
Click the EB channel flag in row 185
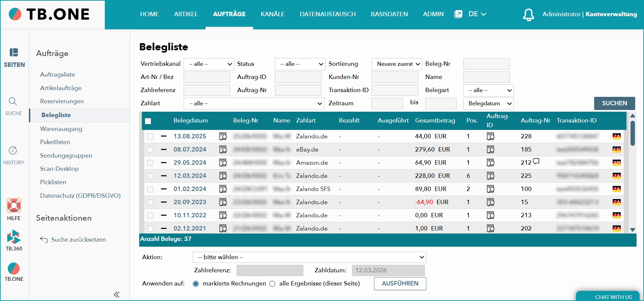[x=617, y=149]
